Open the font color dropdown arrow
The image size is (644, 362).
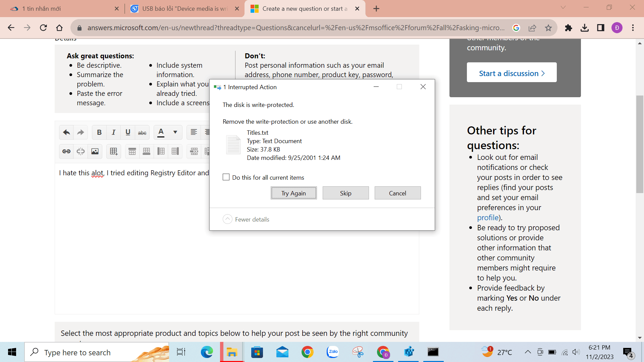click(175, 132)
